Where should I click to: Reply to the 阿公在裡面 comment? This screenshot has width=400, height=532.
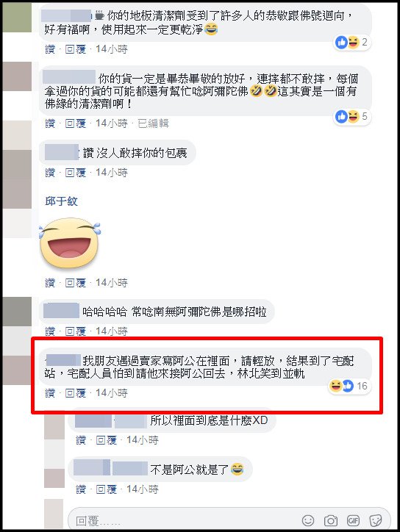pos(76,393)
